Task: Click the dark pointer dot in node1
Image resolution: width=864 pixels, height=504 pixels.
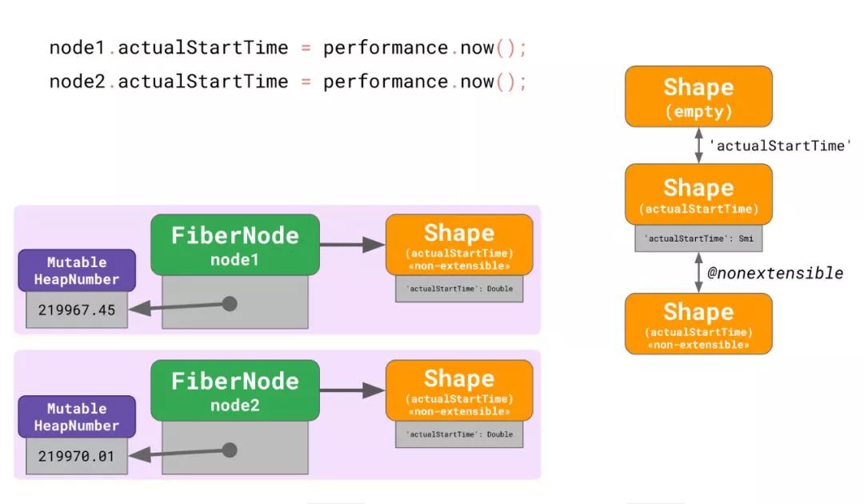Action: [x=230, y=304]
